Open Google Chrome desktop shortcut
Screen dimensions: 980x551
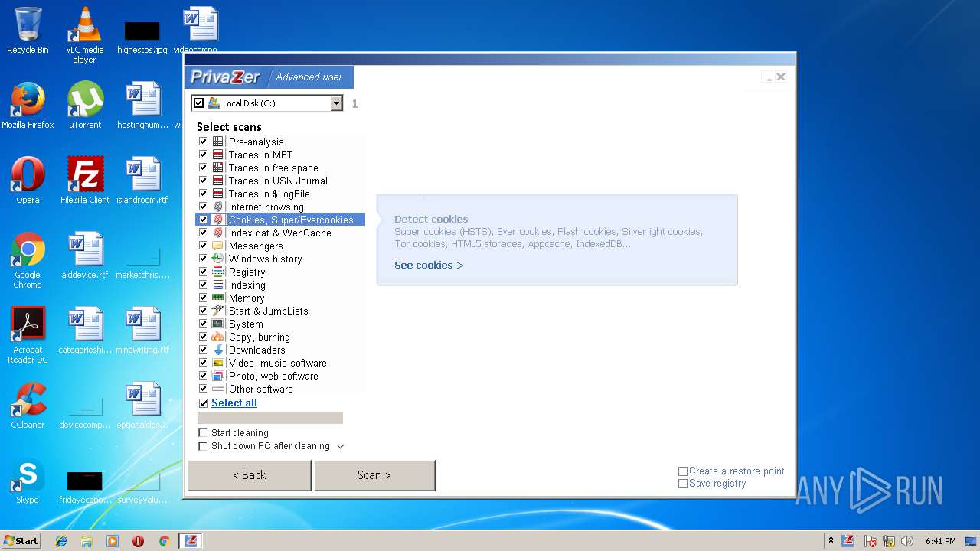[28, 260]
